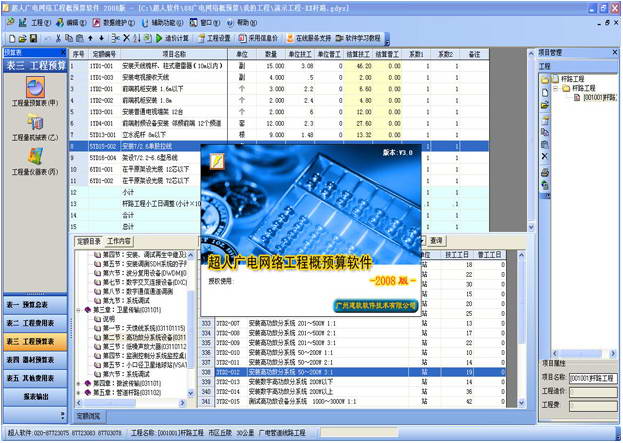Go to 表三 工程预算表

pos(35,342)
